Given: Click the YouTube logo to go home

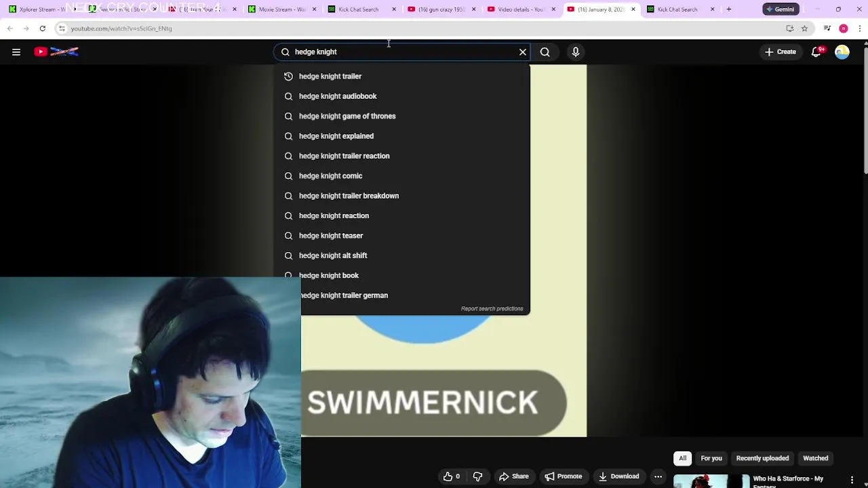Looking at the screenshot, I should click(x=56, y=52).
